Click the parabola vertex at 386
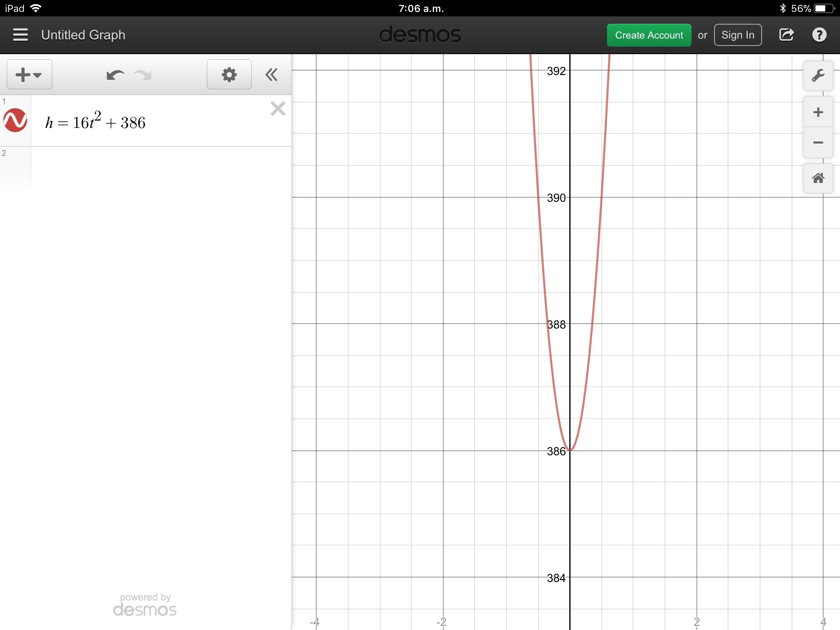Image resolution: width=840 pixels, height=630 pixels. point(570,450)
